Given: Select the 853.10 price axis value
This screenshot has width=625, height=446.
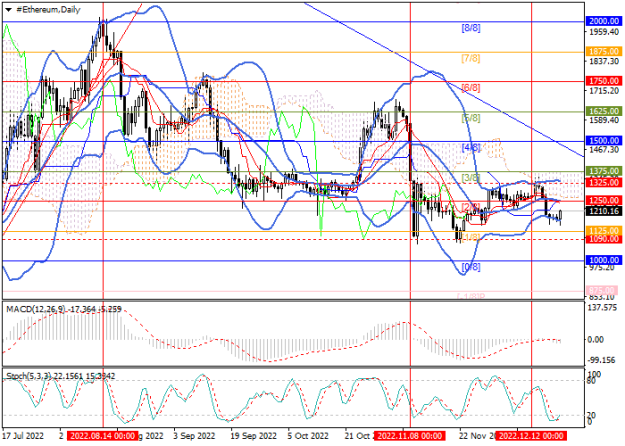Looking at the screenshot, I should (601, 297).
